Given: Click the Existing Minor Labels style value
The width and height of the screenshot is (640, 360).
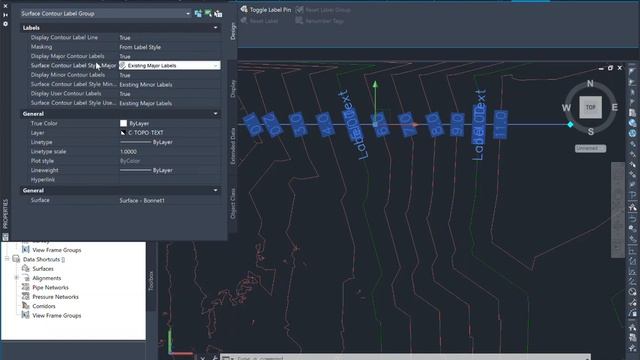Looking at the screenshot, I should (x=146, y=84).
